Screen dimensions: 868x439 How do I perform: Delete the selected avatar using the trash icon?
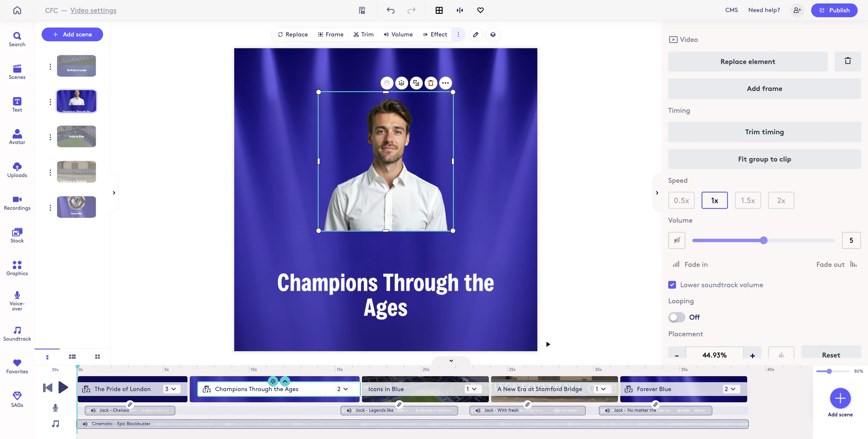431,83
